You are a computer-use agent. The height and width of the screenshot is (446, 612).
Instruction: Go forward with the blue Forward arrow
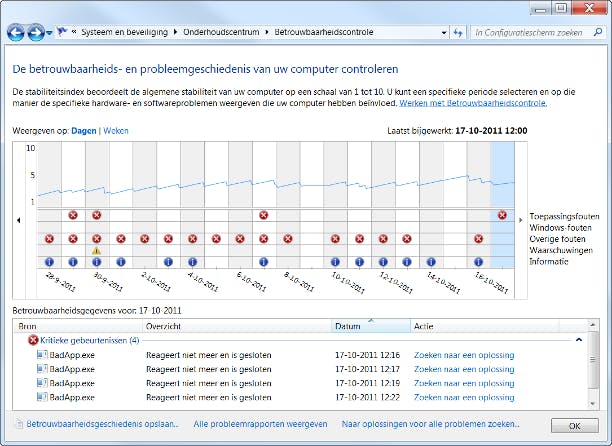(x=35, y=32)
